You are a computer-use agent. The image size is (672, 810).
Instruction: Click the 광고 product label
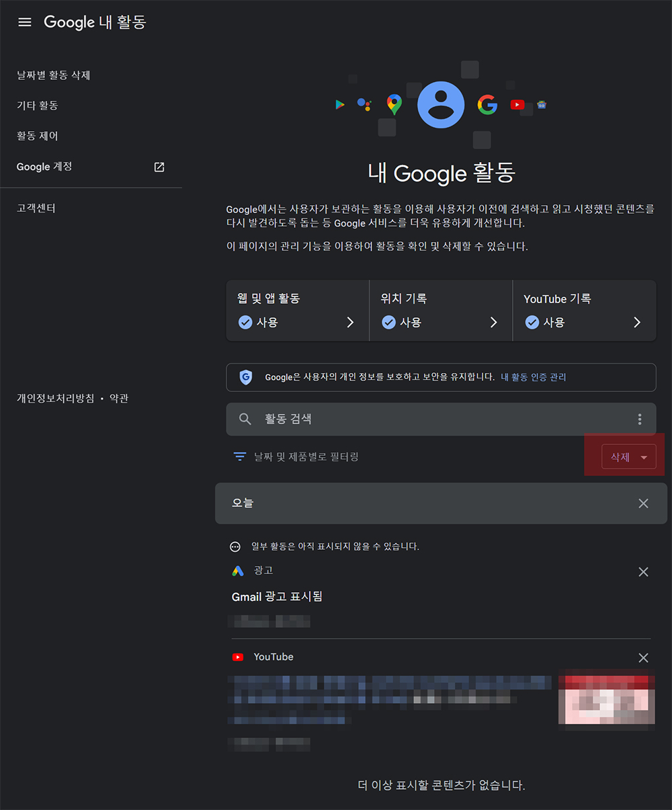(263, 571)
